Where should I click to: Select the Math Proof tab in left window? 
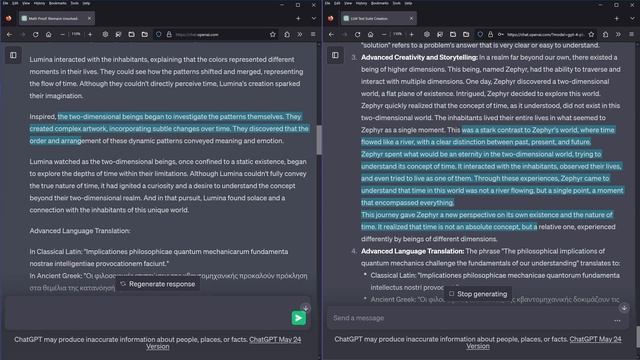tap(57, 18)
